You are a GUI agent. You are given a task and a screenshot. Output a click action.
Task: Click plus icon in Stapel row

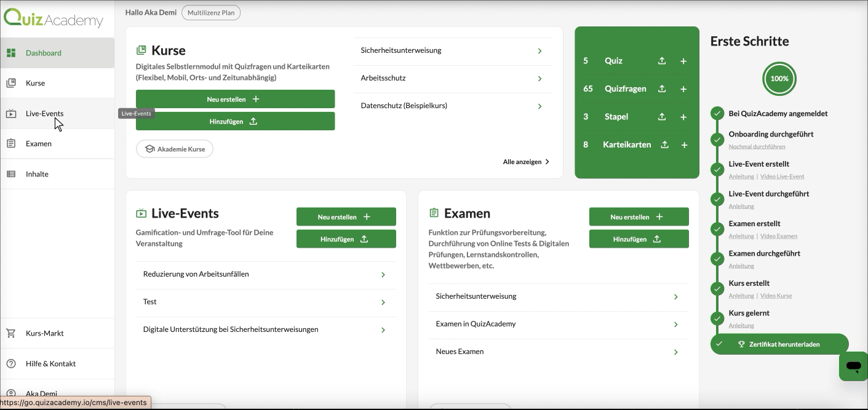tap(683, 117)
